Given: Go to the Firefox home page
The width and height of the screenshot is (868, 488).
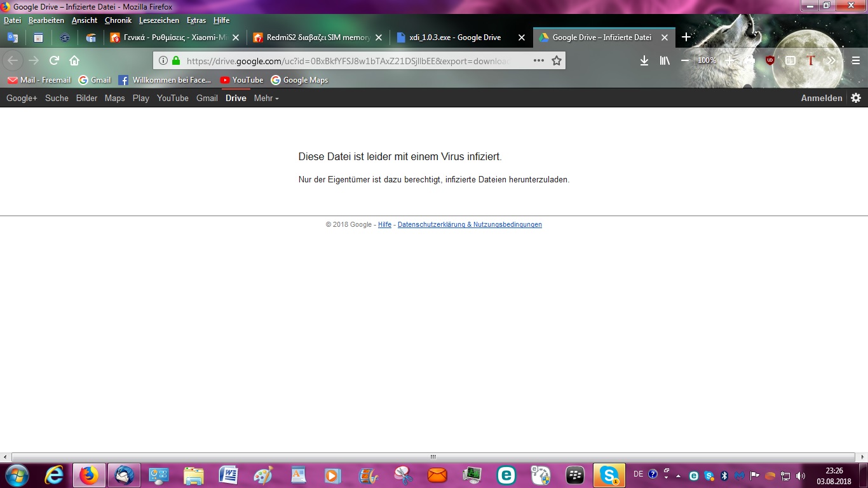Looking at the screenshot, I should pyautogui.click(x=74, y=60).
